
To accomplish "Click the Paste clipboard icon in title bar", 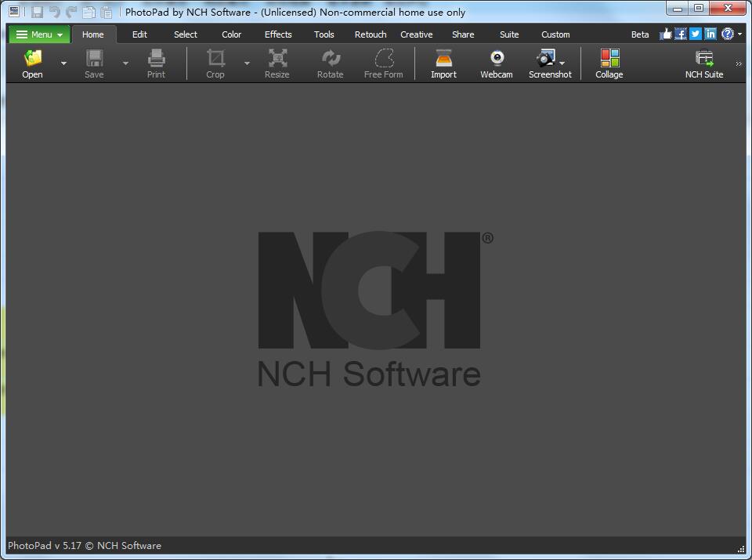I will point(106,12).
